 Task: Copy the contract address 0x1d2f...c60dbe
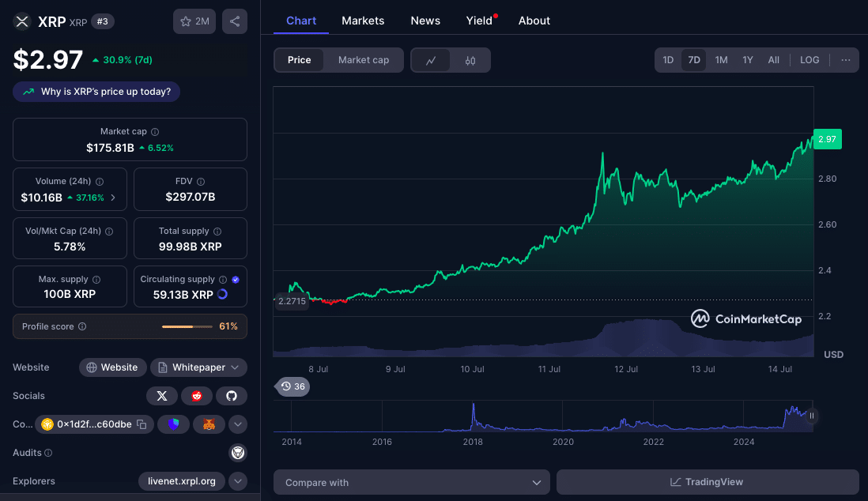142,424
